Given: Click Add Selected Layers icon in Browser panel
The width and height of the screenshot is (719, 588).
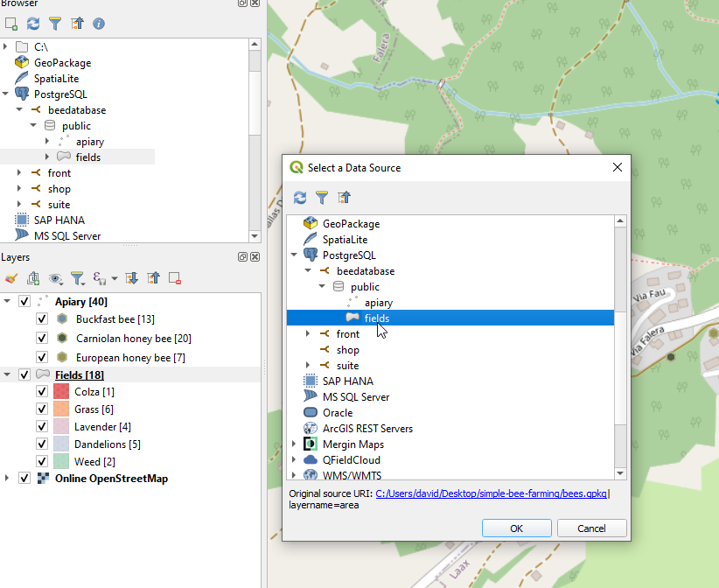Looking at the screenshot, I should (x=10, y=24).
